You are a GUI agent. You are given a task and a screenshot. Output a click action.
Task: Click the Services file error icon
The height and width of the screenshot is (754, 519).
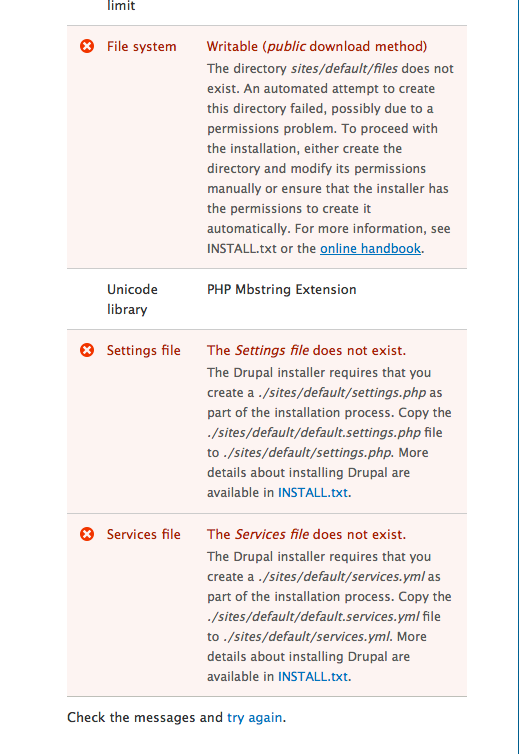pos(87,534)
